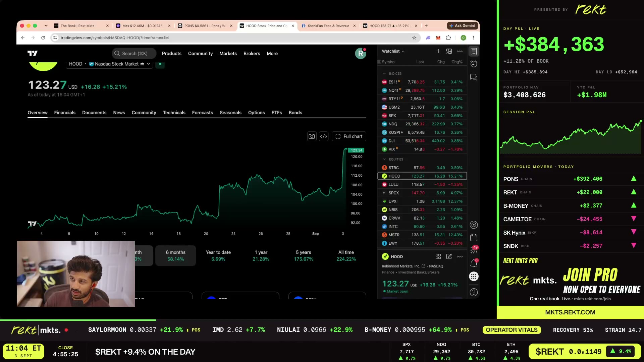
Task: Click the TradingView logo icon
Action: [x=33, y=53]
